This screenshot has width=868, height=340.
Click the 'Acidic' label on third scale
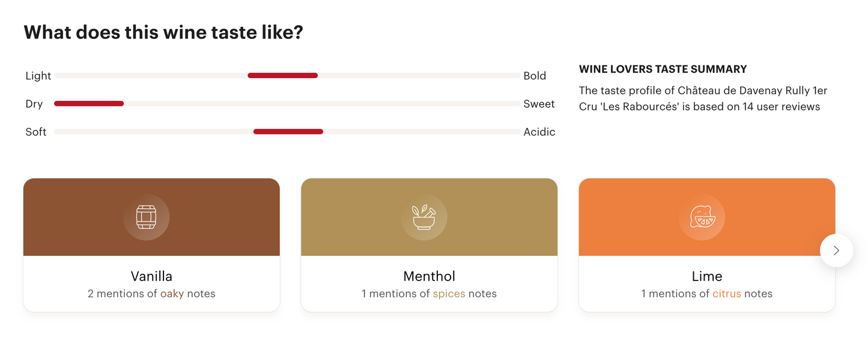539,132
